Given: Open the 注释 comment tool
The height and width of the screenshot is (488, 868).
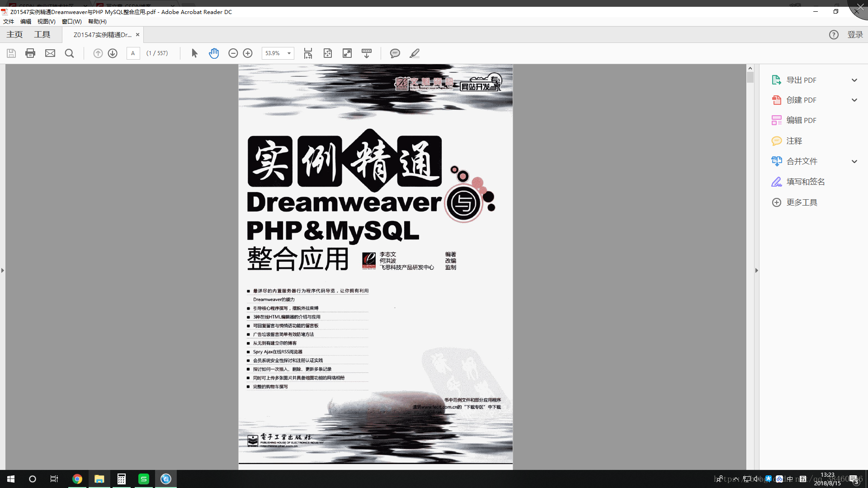Looking at the screenshot, I should [794, 141].
